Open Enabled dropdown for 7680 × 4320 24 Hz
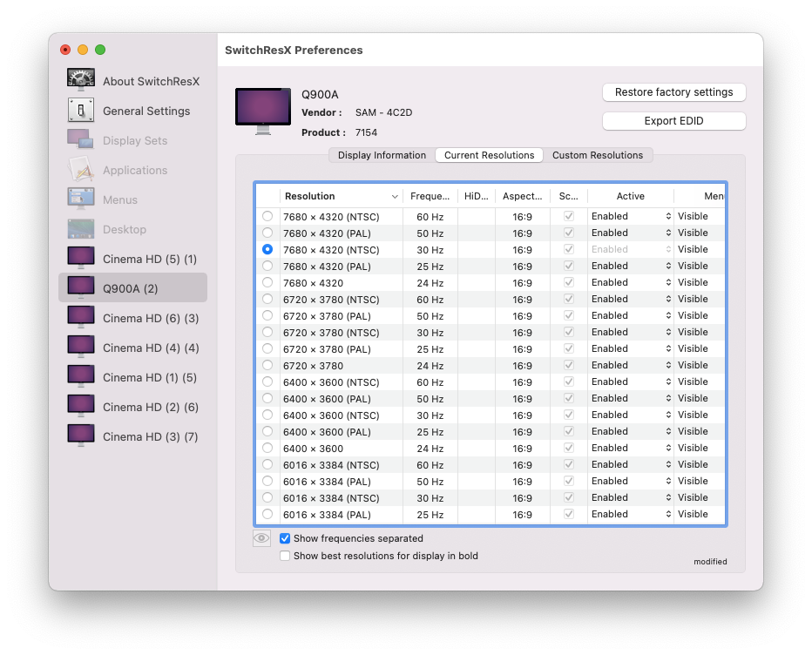 pos(631,282)
